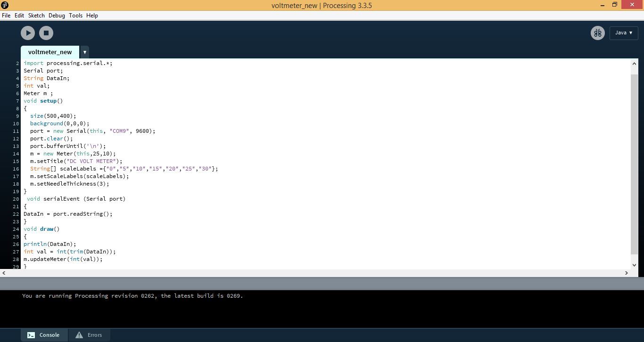The image size is (644, 342).
Task: Select the voltmeter_new tab
Action: tap(50, 52)
